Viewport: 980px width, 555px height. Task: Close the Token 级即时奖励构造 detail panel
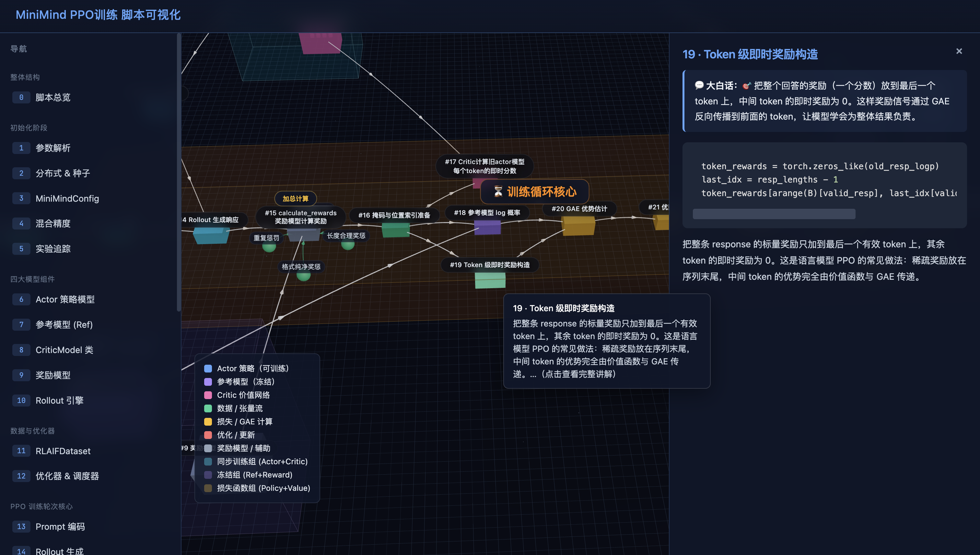coord(959,51)
